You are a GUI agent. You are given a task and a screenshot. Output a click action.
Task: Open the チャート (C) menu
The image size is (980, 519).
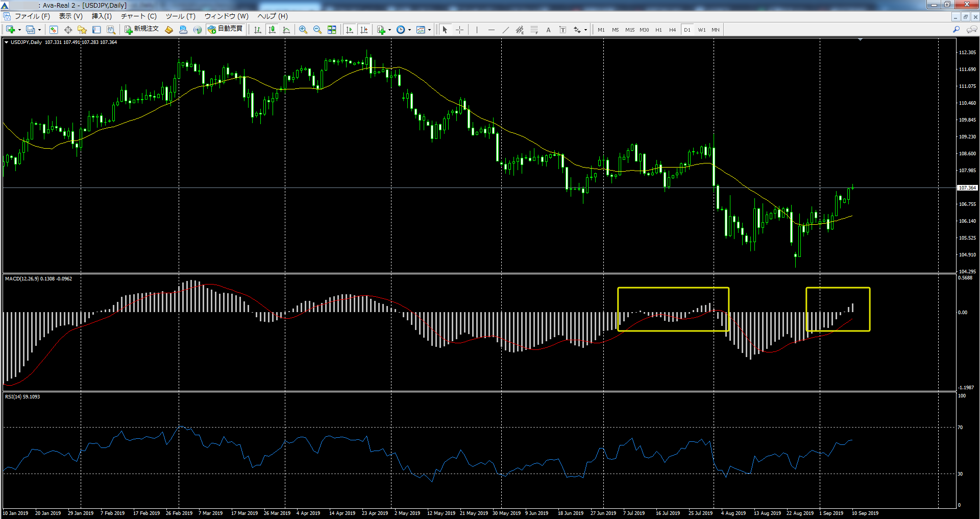[138, 16]
